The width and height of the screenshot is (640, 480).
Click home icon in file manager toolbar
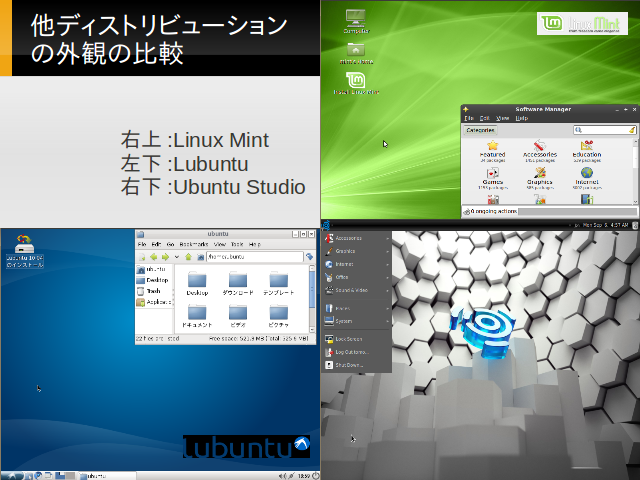[200, 257]
